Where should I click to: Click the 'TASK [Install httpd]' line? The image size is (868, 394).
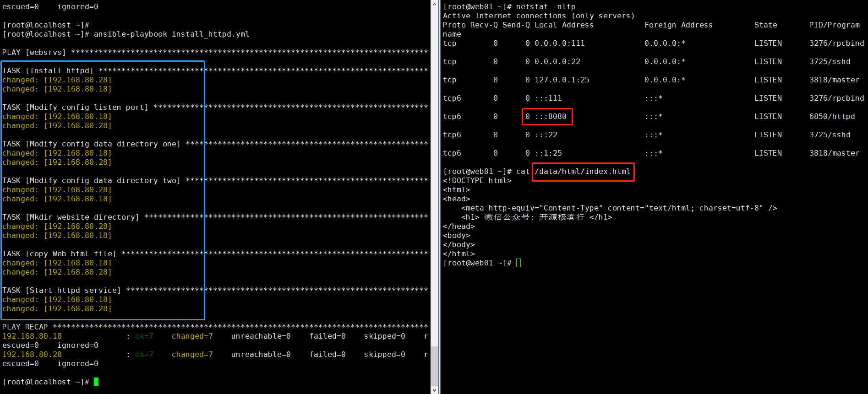[x=215, y=71]
